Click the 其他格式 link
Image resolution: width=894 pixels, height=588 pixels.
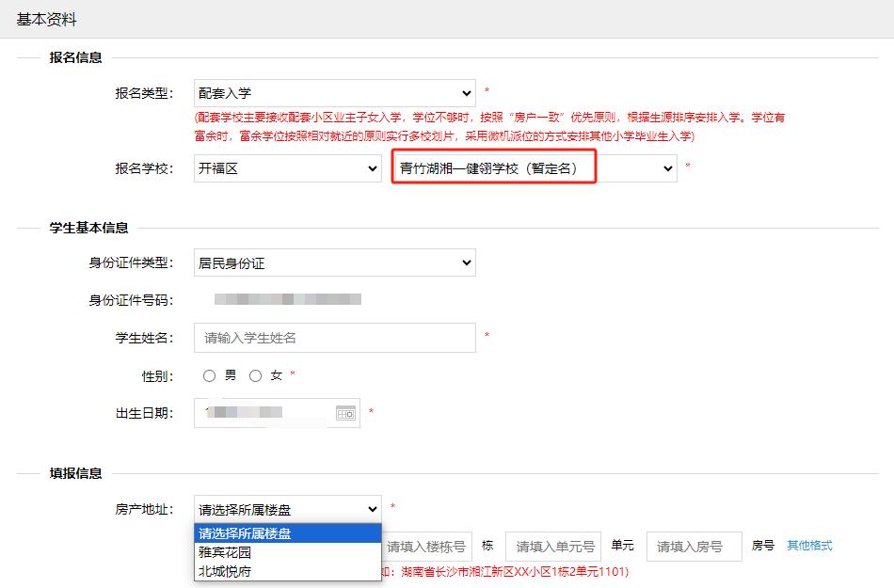(x=809, y=546)
